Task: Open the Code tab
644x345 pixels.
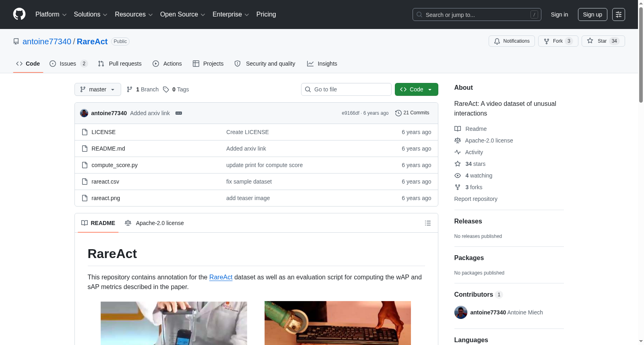Action: (x=28, y=64)
